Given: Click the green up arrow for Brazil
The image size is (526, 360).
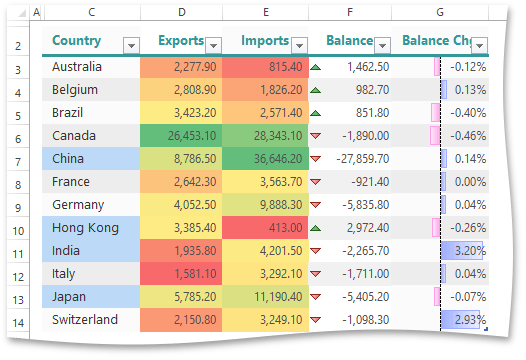Looking at the screenshot, I should pyautogui.click(x=315, y=113).
